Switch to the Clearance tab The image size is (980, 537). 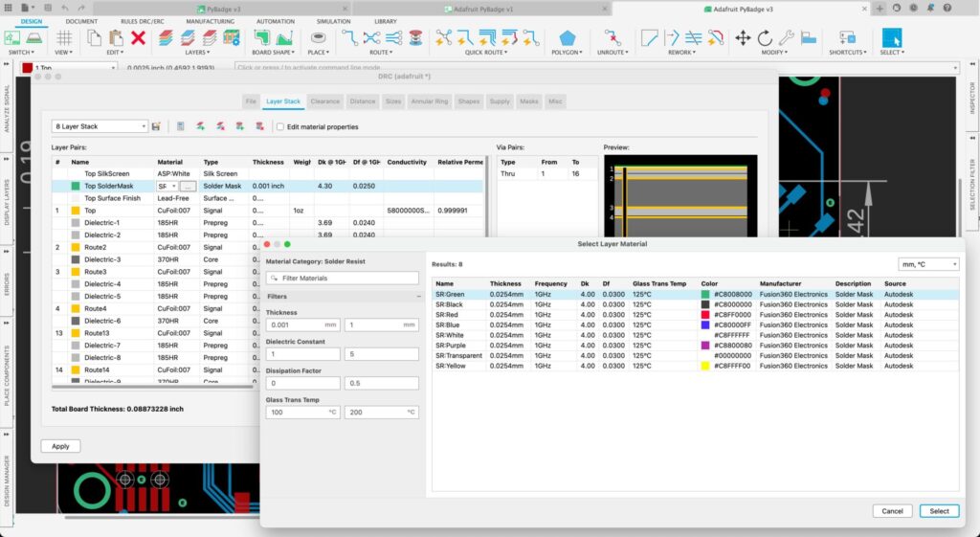(324, 101)
